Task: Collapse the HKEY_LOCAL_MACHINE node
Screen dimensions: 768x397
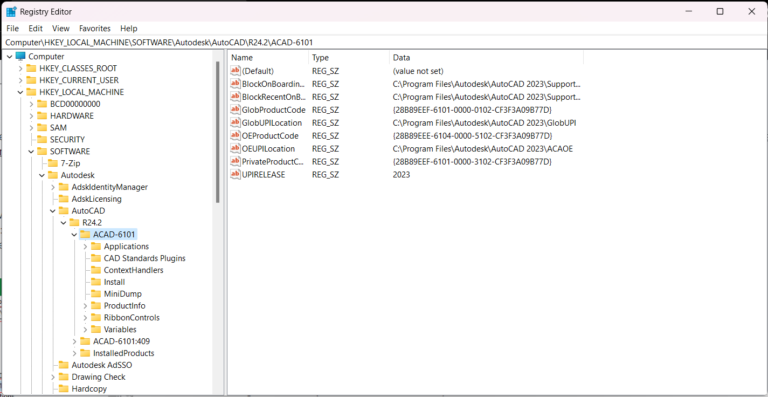Action: pos(21,92)
